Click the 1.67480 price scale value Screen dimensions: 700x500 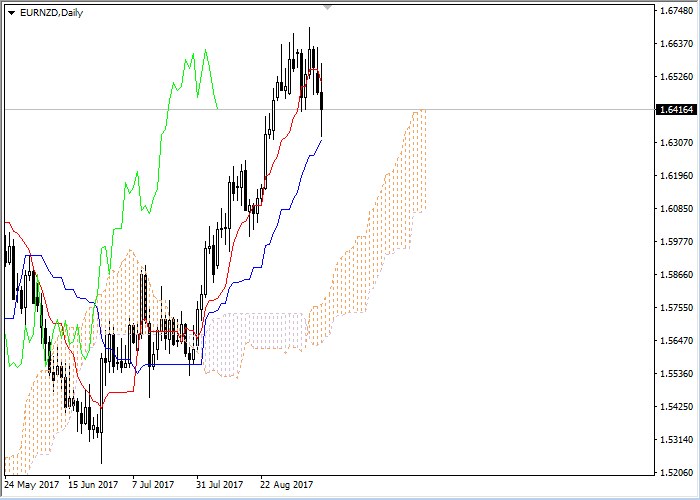point(676,10)
